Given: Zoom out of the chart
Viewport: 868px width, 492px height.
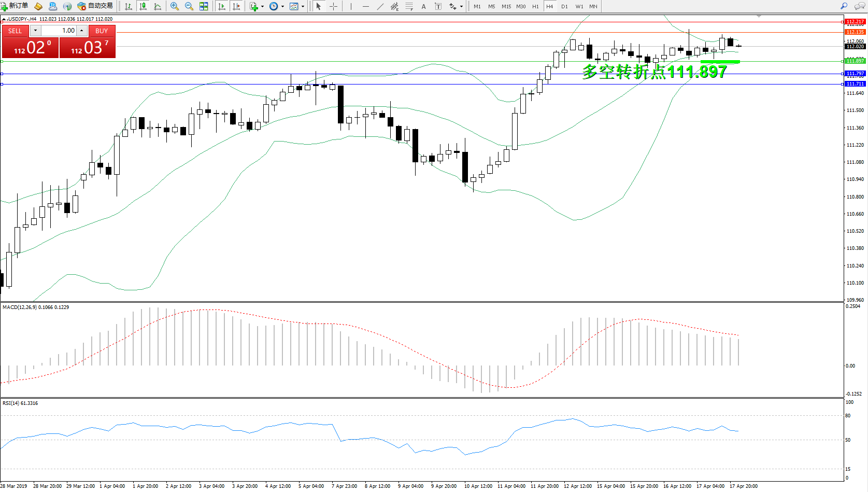Looking at the screenshot, I should [x=189, y=6].
